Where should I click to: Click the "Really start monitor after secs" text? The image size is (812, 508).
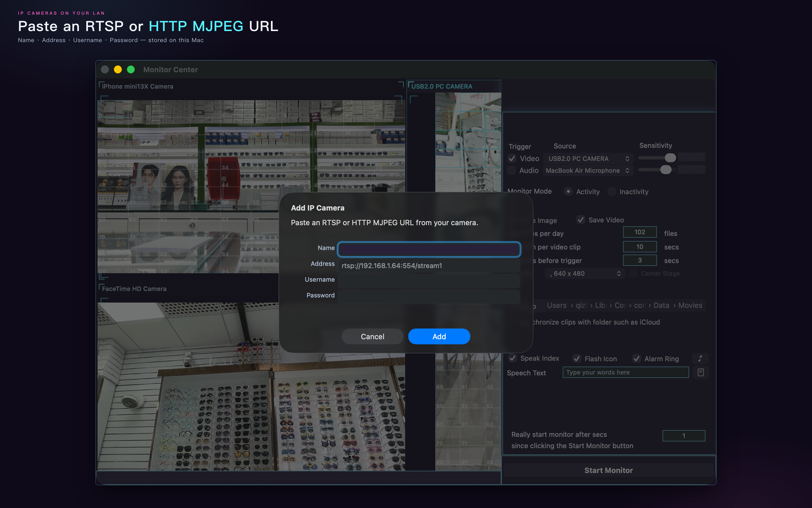pyautogui.click(x=559, y=434)
